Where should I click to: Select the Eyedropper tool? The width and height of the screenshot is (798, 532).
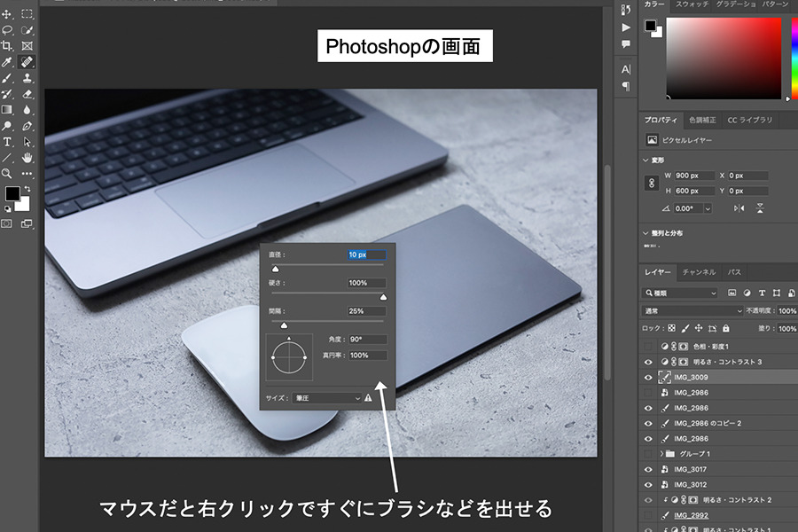coord(6,61)
